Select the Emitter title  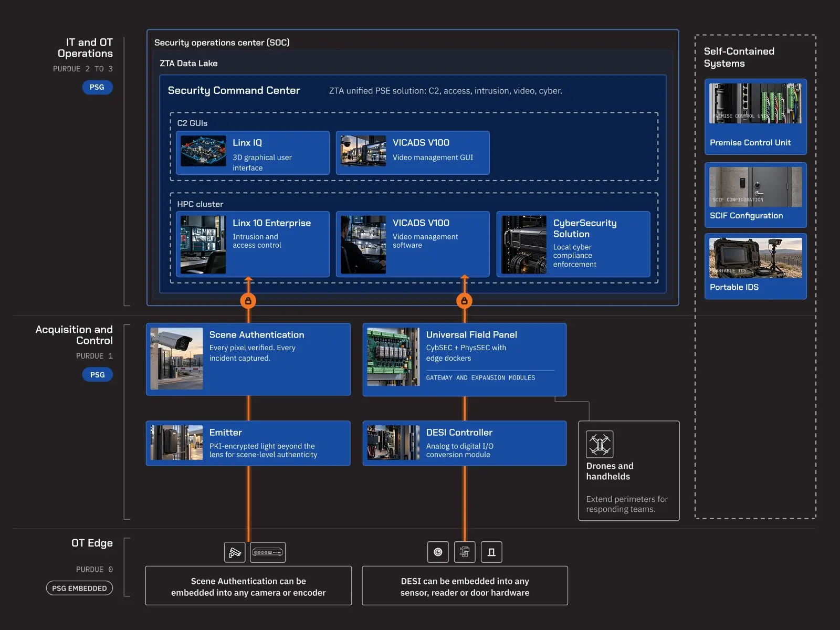coord(226,433)
